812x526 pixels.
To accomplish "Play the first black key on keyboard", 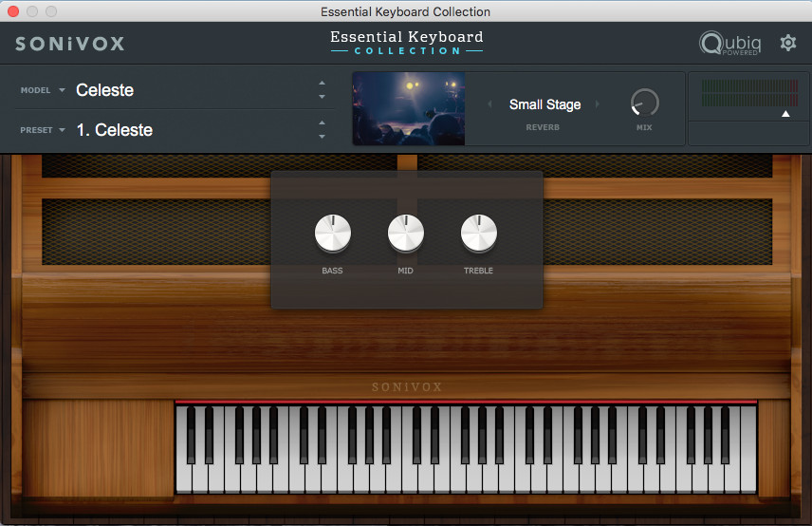I will pyautogui.click(x=191, y=434).
